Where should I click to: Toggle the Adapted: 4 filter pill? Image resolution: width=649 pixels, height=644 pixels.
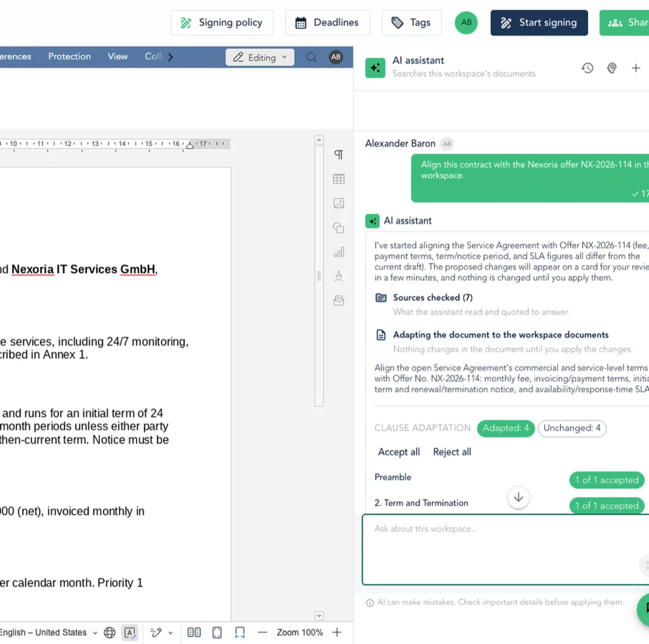[x=506, y=428]
